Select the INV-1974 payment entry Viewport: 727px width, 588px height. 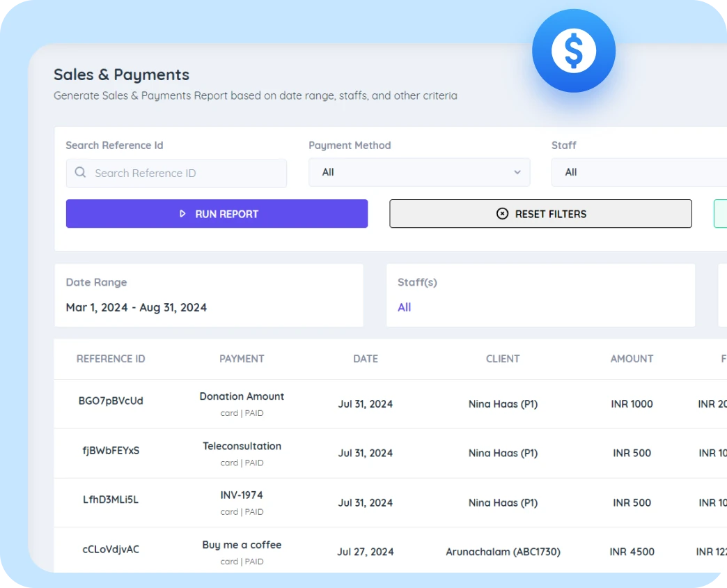[x=242, y=495]
